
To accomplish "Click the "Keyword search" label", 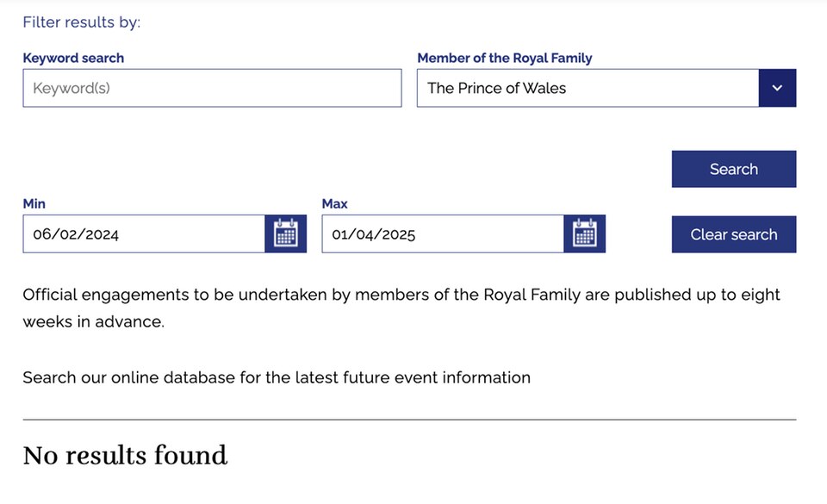I will [x=73, y=59].
